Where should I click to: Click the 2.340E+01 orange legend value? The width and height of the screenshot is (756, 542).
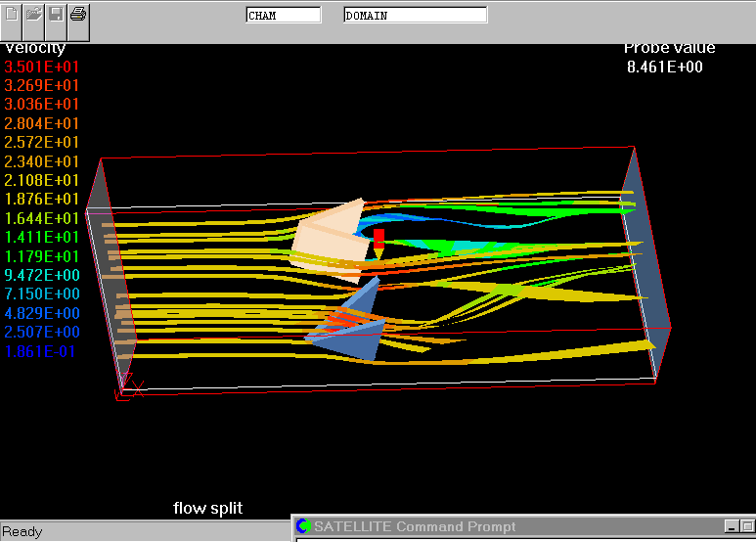pos(42,161)
